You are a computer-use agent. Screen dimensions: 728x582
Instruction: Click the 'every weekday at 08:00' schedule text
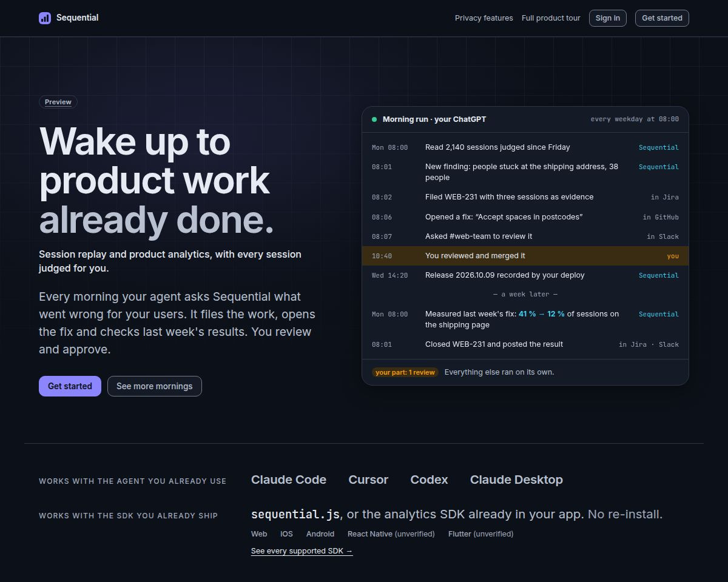635,119
